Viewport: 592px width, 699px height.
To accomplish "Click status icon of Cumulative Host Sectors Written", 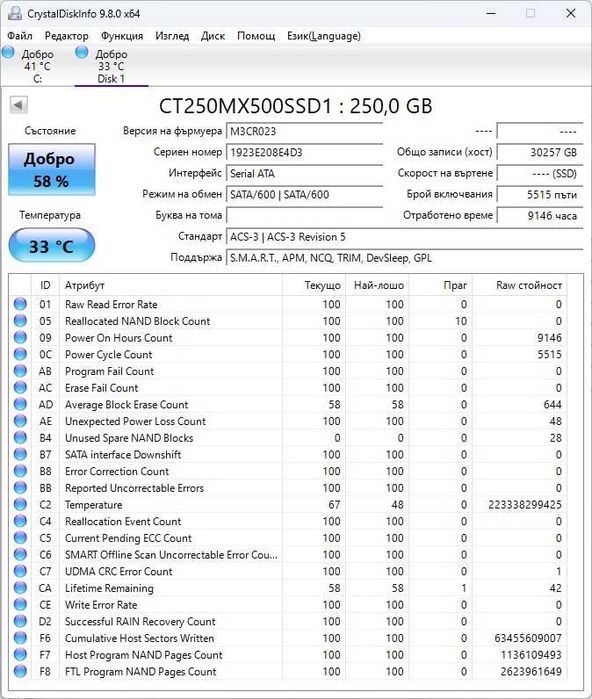I will click(x=20, y=638).
